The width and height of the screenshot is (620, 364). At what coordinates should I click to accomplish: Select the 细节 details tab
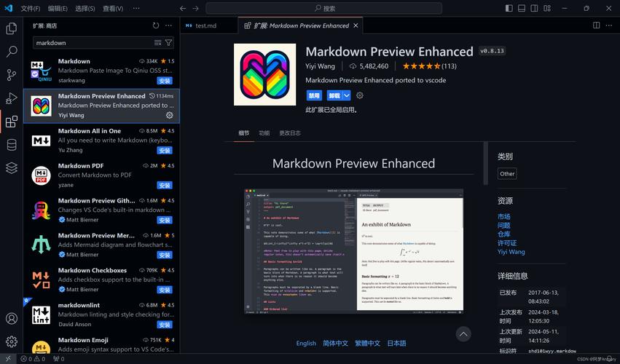[244, 132]
